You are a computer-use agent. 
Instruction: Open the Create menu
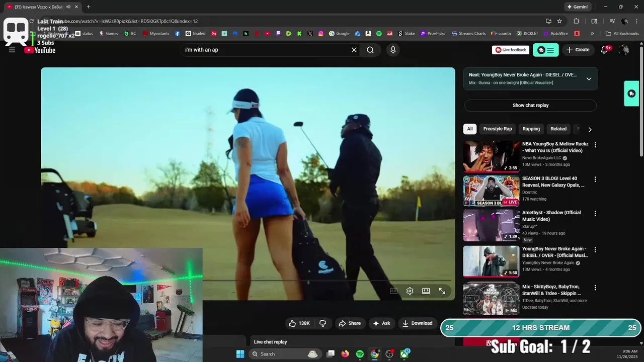tap(578, 50)
